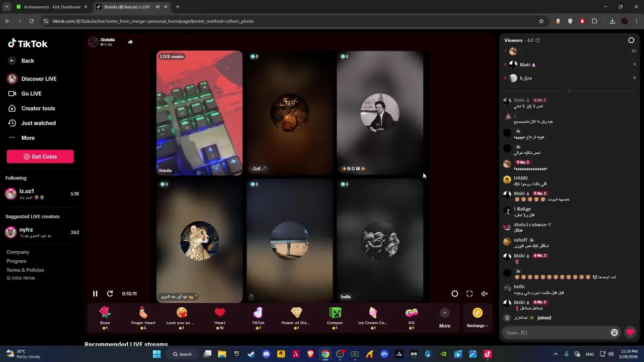The image size is (644, 362).
Task: Select the hellx guest tile
Action: 380,241
